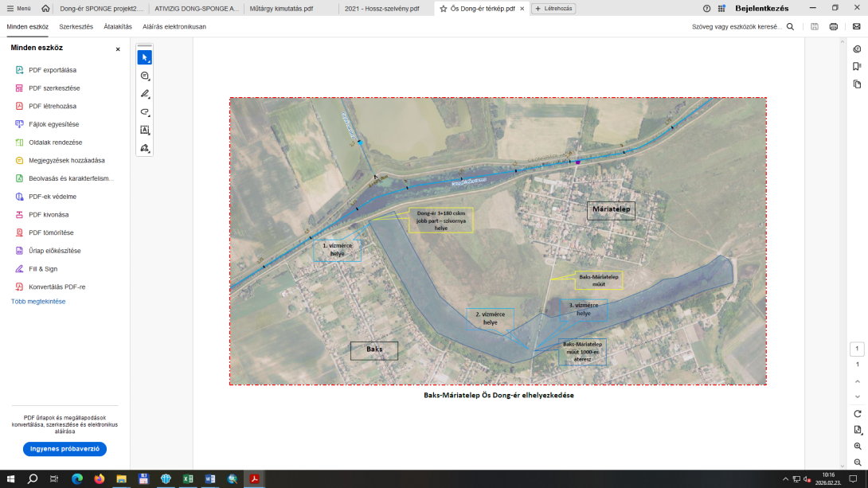The width and height of the screenshot is (868, 488).
Task: Open the Műtárgy kimutatás.pdf tab
Action: [x=281, y=9]
